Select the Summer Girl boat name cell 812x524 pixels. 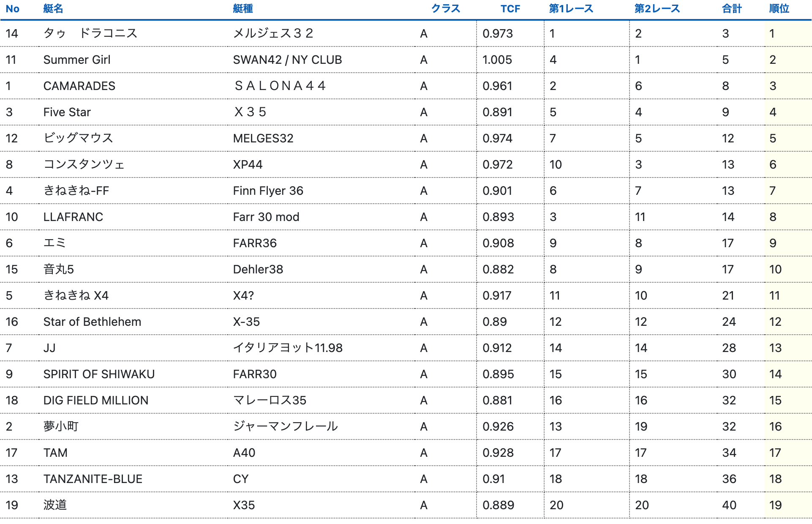pyautogui.click(x=77, y=60)
